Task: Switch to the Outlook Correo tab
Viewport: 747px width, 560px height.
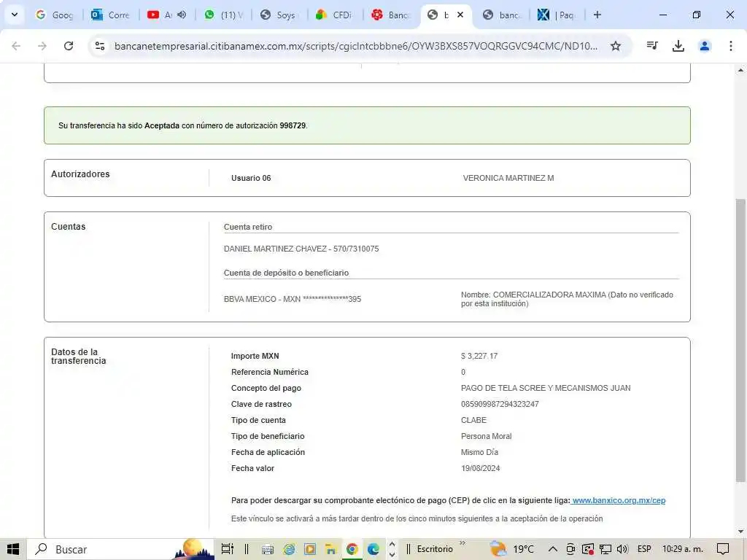Action: pyautogui.click(x=111, y=15)
